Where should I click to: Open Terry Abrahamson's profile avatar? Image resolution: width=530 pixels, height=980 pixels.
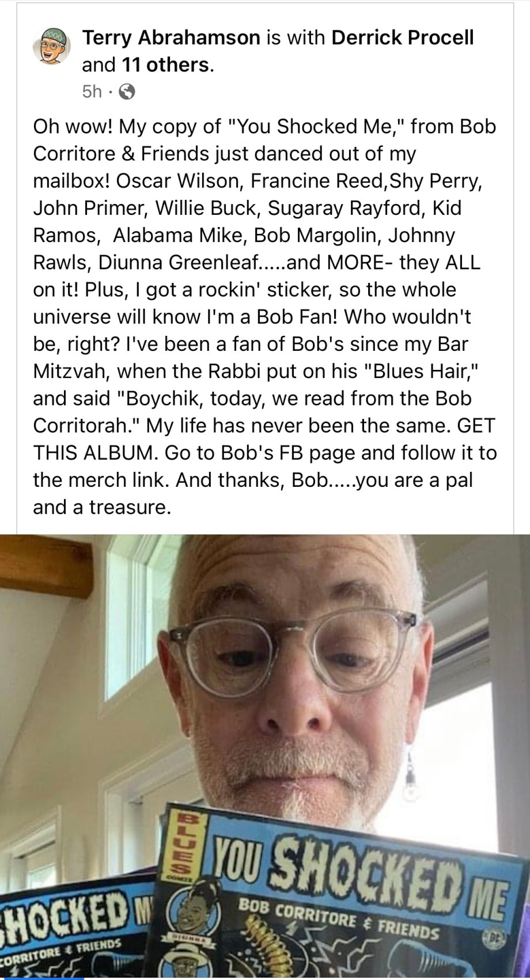[x=52, y=46]
